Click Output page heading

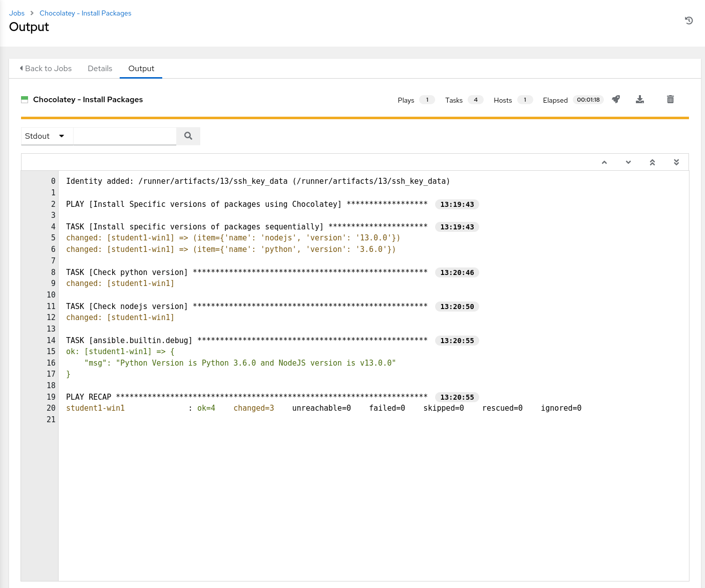(x=29, y=27)
